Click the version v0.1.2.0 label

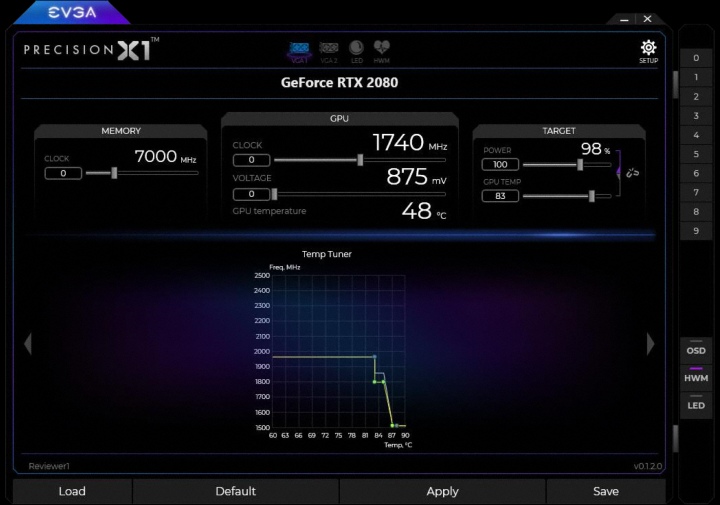[647, 466]
